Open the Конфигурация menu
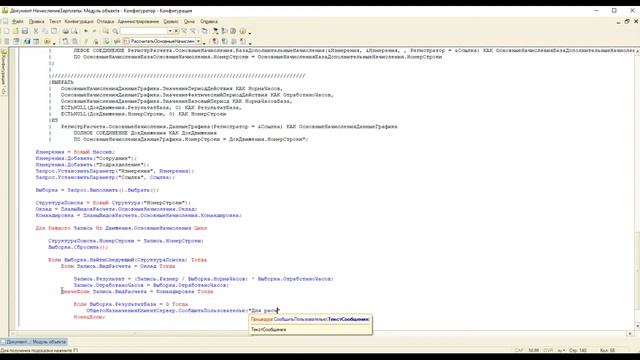 tap(79, 22)
